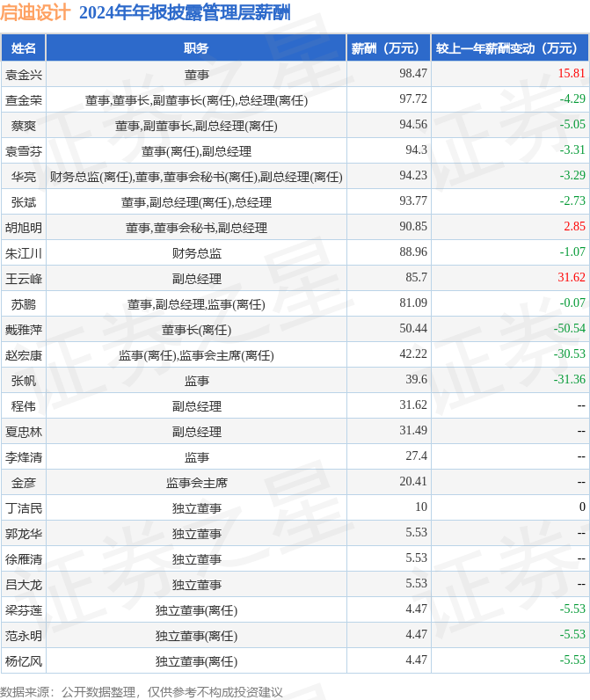Click the change value -30.53
Screen dimensions: 590x700
[569, 353]
